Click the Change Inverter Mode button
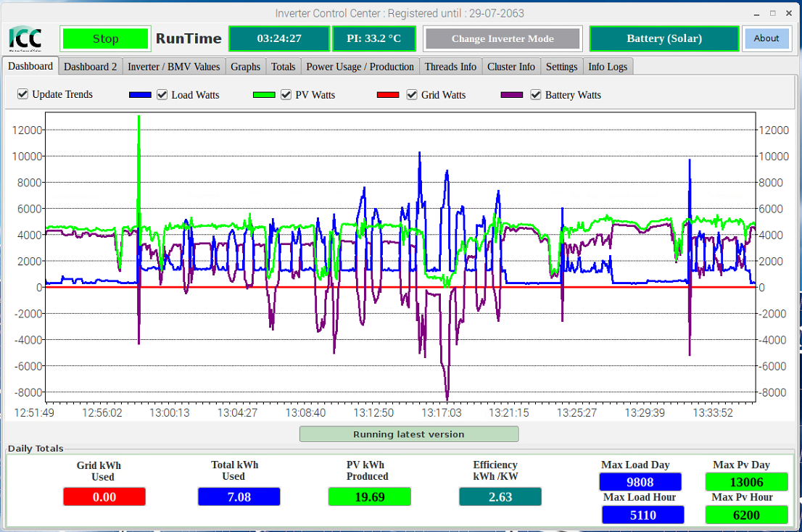 pyautogui.click(x=503, y=39)
